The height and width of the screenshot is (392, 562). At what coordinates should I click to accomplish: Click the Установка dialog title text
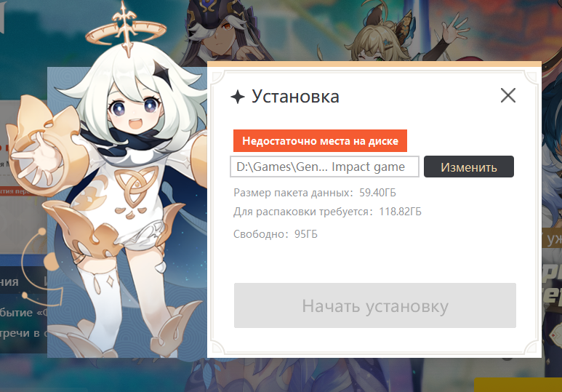(295, 97)
